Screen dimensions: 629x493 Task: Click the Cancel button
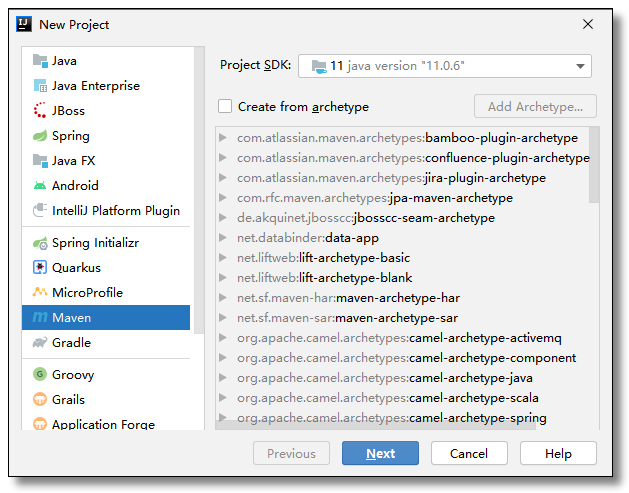click(x=469, y=453)
